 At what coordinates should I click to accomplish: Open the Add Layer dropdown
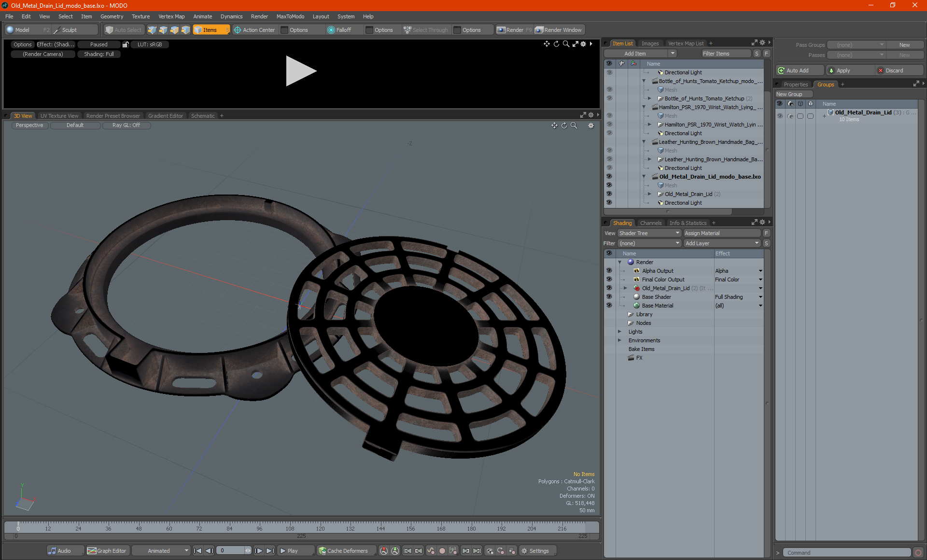click(721, 243)
